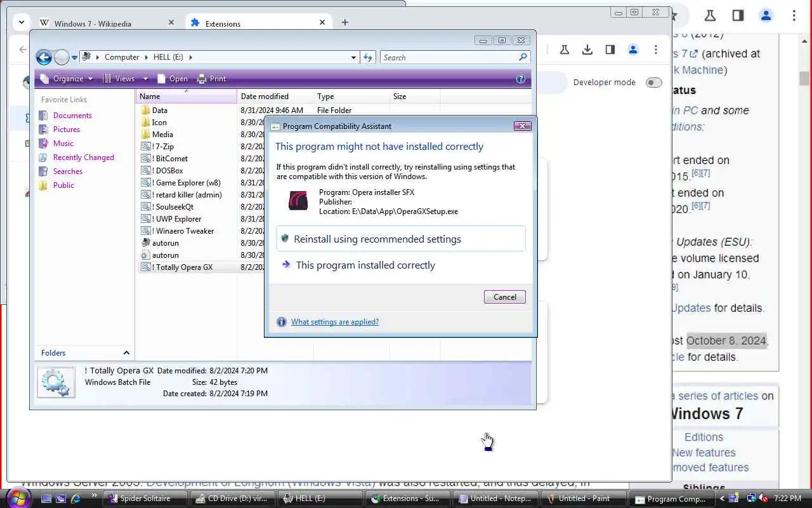Click Chrome Labs flask in Wikipedia window
This screenshot has width=812, height=508.
710,16
